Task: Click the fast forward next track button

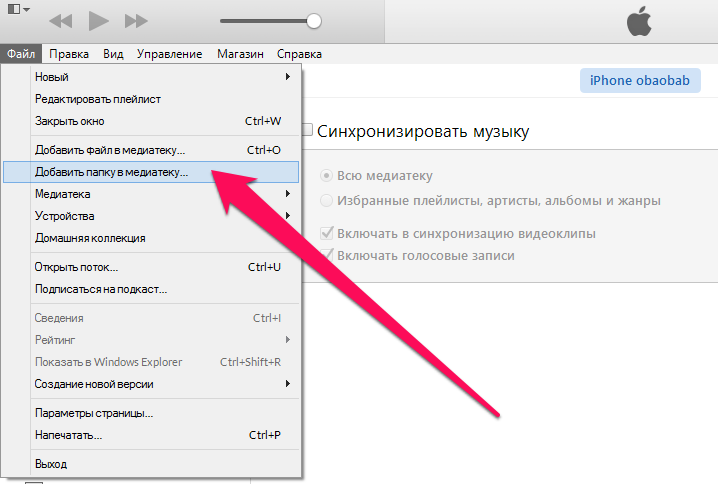Action: coord(136,20)
